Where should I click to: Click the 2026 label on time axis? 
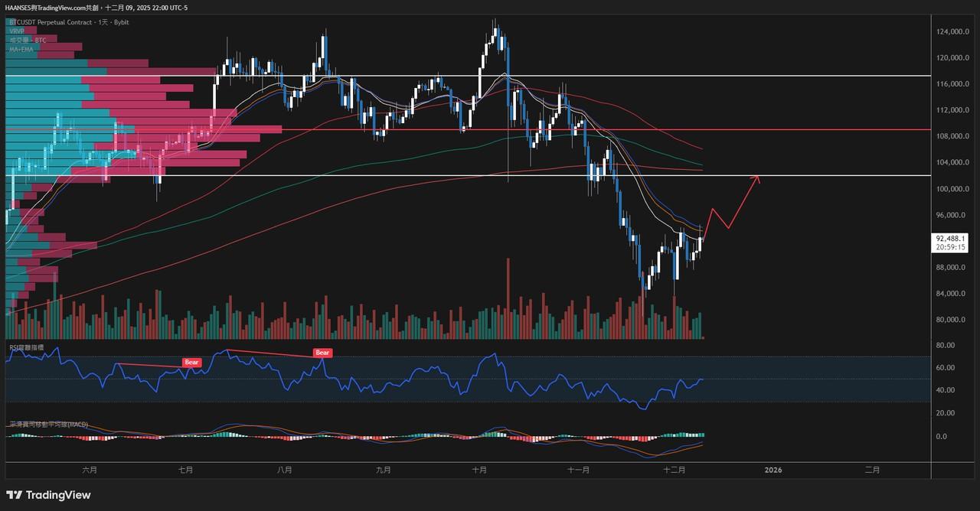tap(773, 470)
